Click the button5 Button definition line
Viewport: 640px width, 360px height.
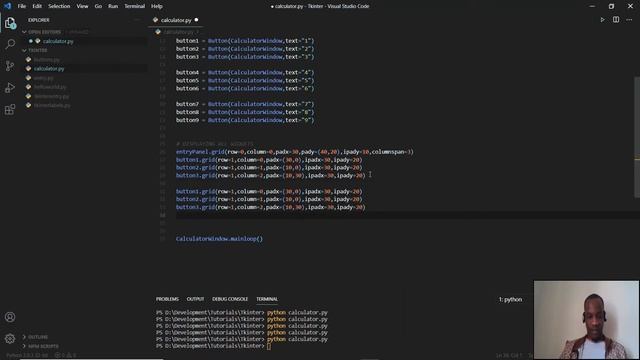pos(245,80)
